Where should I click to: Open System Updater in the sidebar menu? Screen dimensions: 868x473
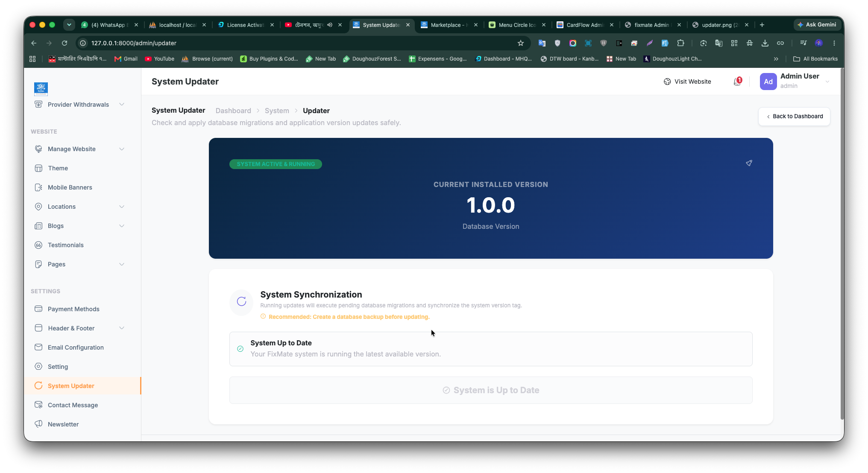[82, 386]
